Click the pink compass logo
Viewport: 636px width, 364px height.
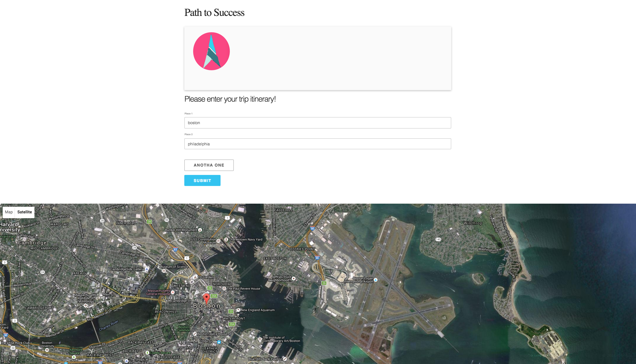[x=211, y=51]
